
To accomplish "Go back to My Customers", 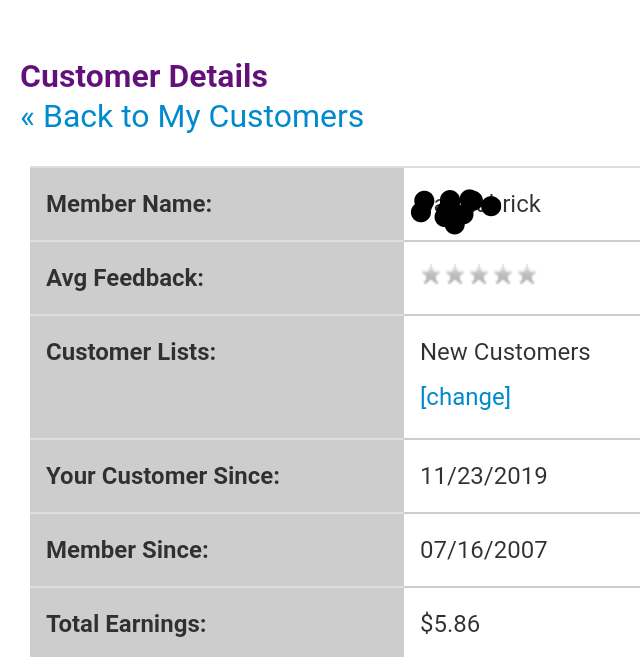I will [203, 117].
